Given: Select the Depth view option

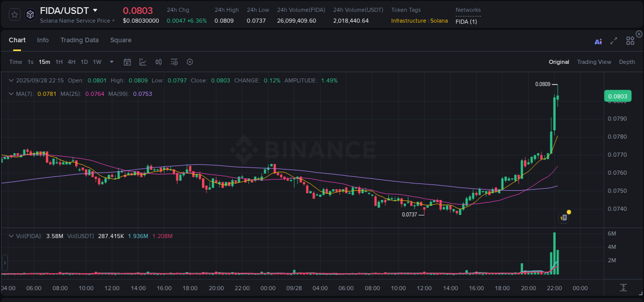Looking at the screenshot, I should [627, 62].
